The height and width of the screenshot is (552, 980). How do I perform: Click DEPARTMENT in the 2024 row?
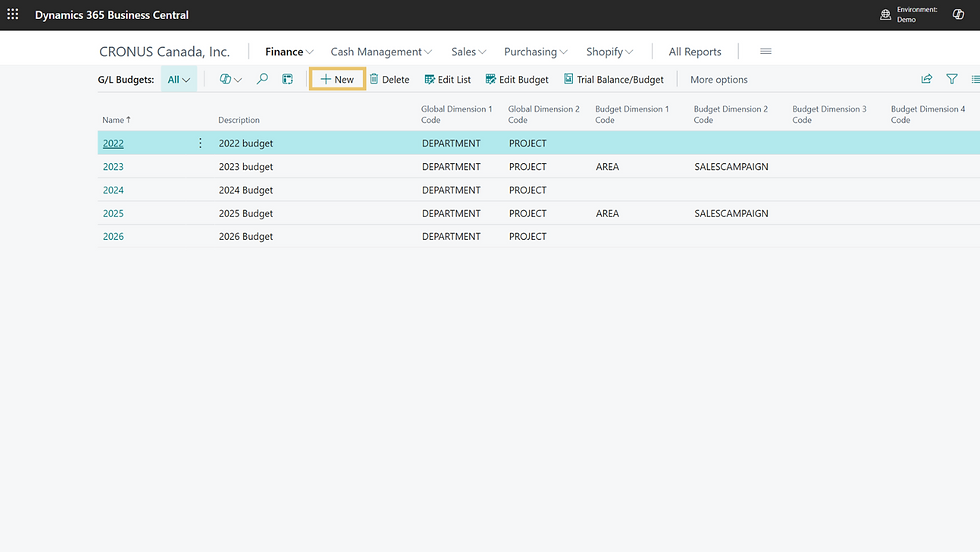point(451,190)
